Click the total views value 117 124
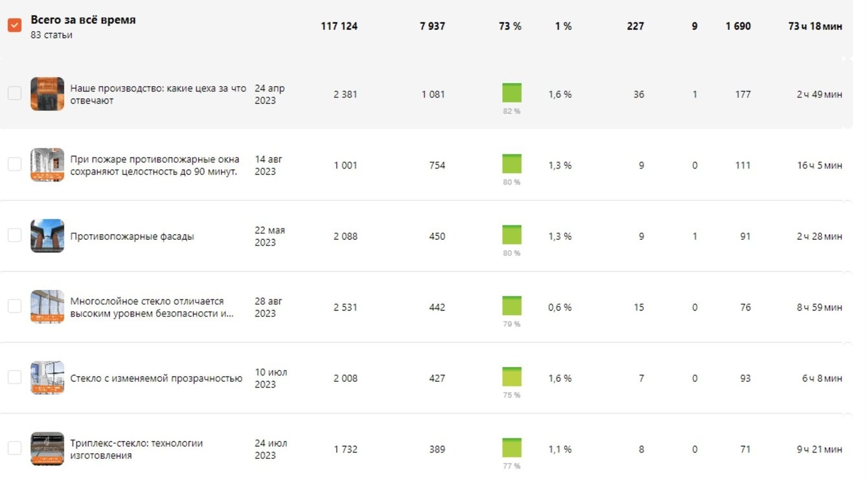The height and width of the screenshot is (481, 868). pyautogui.click(x=339, y=27)
